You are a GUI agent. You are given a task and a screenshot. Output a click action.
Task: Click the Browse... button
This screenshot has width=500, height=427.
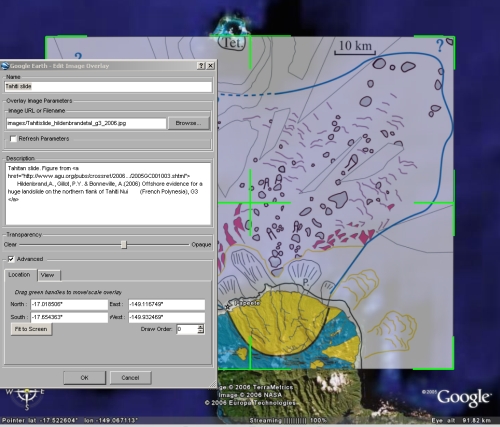[189, 123]
